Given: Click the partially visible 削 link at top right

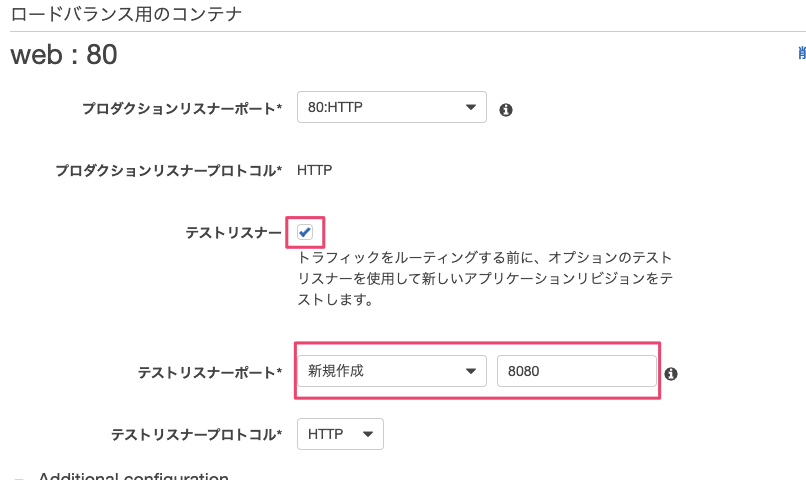Looking at the screenshot, I should [x=801, y=54].
